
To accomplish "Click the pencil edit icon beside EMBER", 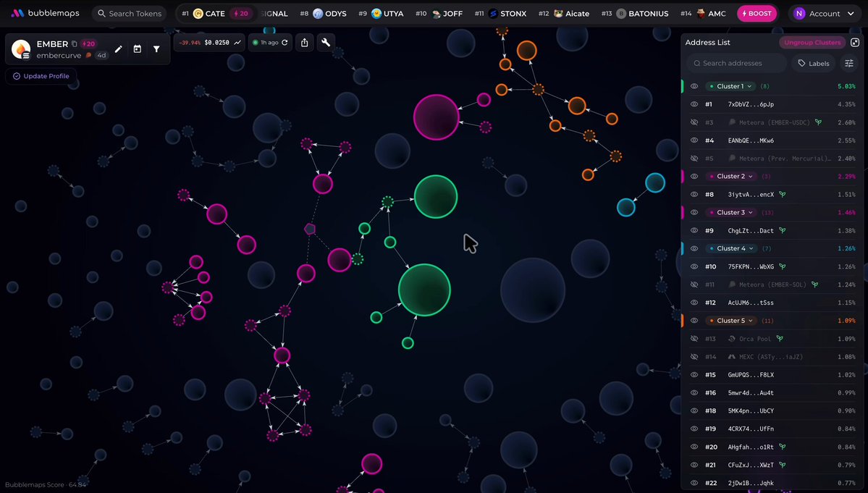I will pyautogui.click(x=118, y=49).
